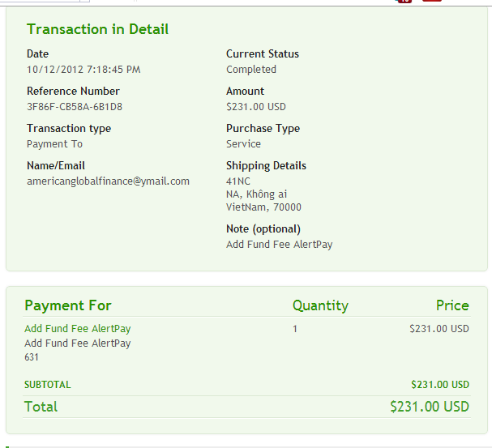The width and height of the screenshot is (492, 448).
Task: Click the VietNam, 70000 shipping line
Action: [x=263, y=207]
